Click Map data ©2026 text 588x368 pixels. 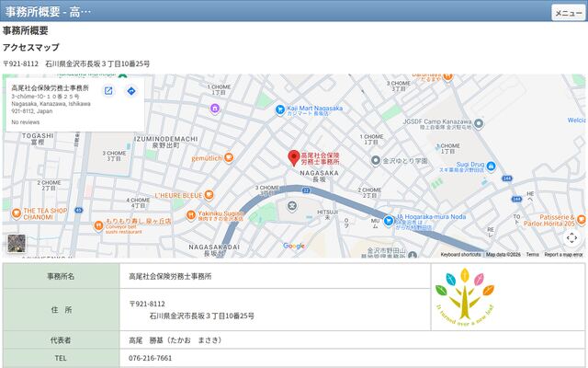tap(503, 255)
